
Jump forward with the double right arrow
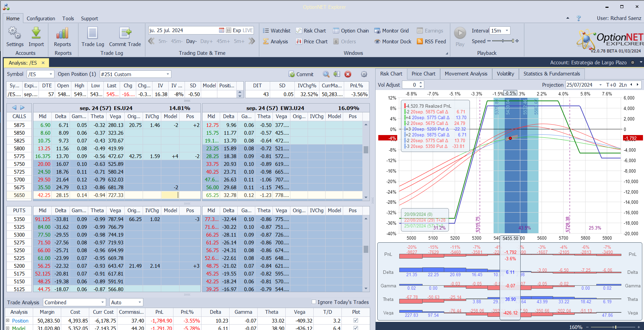tap(252, 41)
